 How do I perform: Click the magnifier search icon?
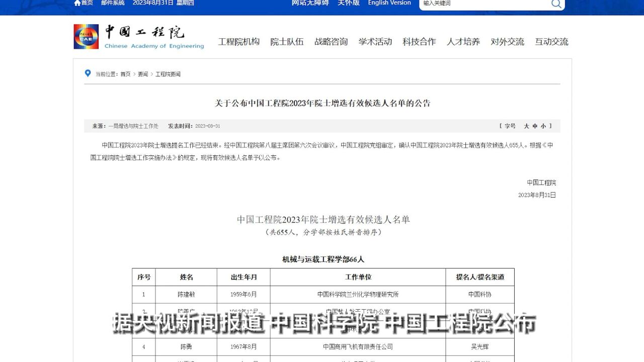pyautogui.click(x=556, y=4)
